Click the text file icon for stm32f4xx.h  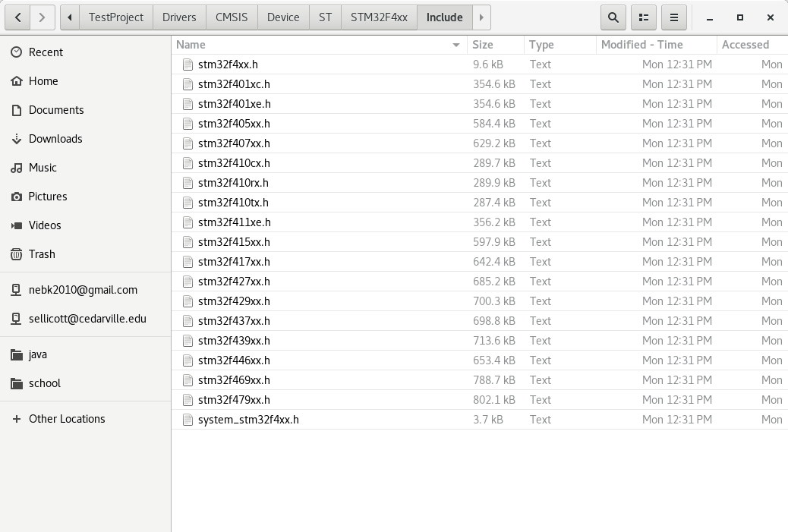pos(188,65)
